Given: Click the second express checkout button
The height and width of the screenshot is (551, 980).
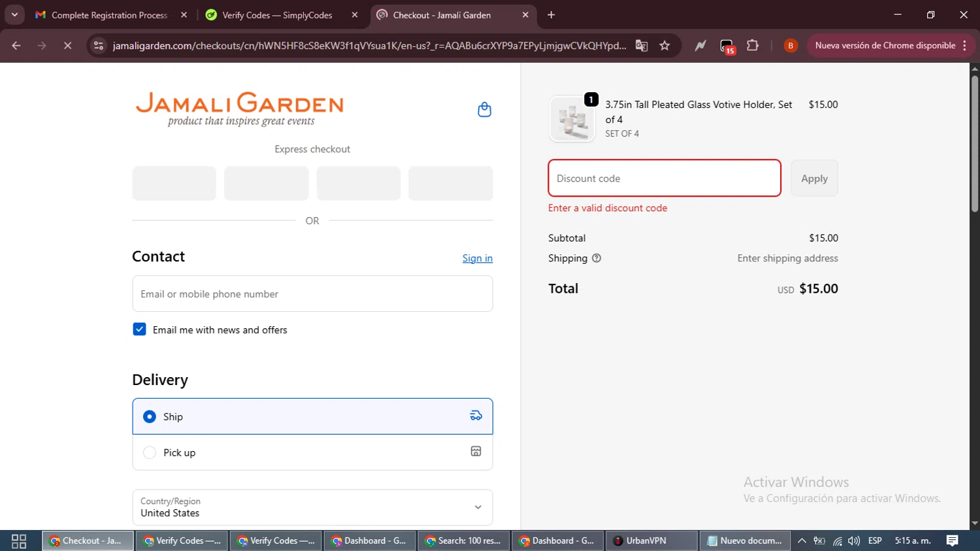Looking at the screenshot, I should 267,183.
